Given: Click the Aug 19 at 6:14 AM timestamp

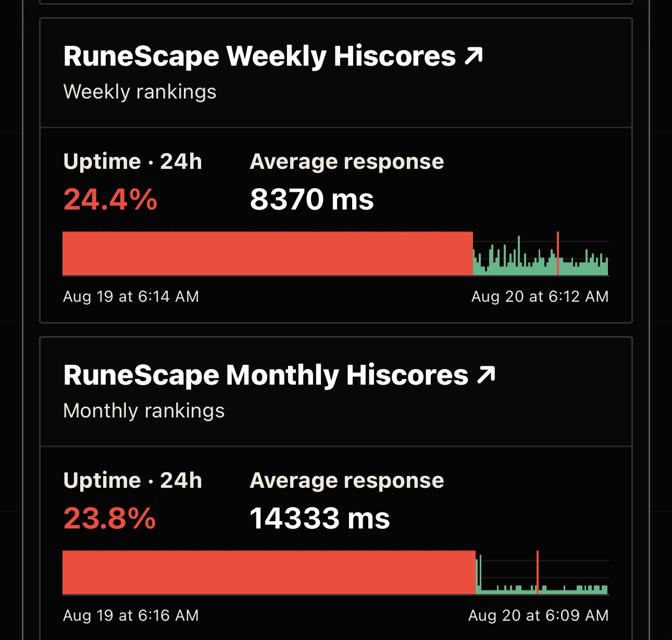Looking at the screenshot, I should (x=131, y=297).
